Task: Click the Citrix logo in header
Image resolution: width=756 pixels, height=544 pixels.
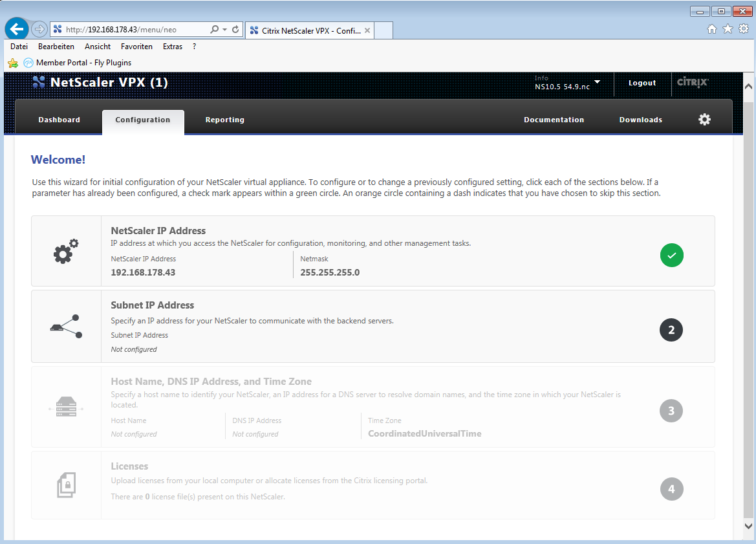Action: (693, 82)
